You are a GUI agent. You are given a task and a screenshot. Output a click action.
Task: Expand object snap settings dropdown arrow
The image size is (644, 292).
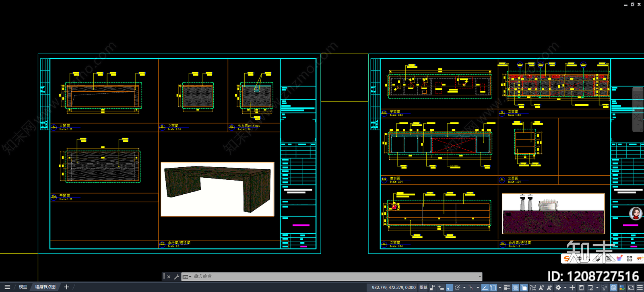coord(500,288)
